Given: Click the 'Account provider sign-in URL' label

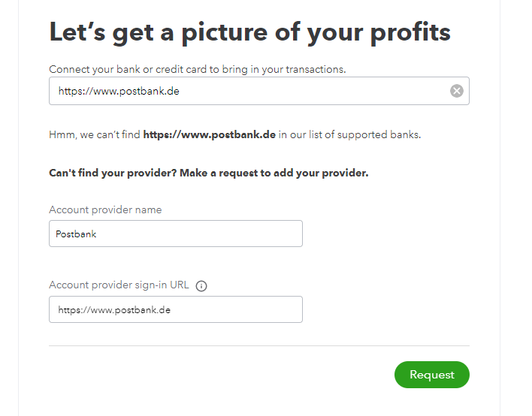Looking at the screenshot, I should tap(119, 285).
